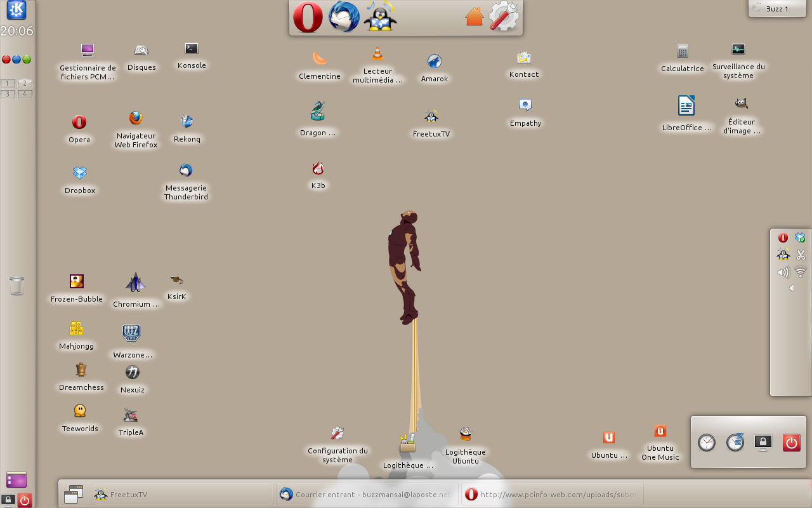Image resolution: width=812 pixels, height=508 pixels.
Task: Click red power button in bottom-right widget
Action: click(x=792, y=443)
